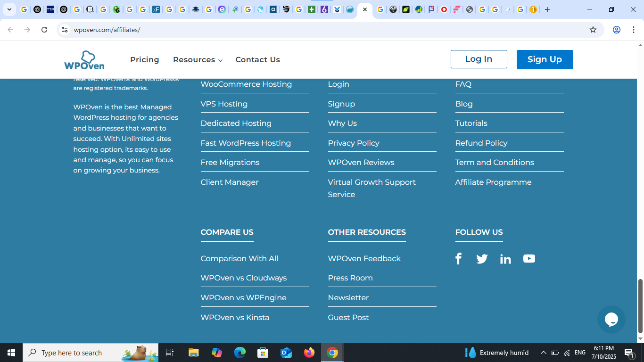Open Microsoft Edge from taskbar
Screen dimensions: 644x362
(x=240, y=353)
